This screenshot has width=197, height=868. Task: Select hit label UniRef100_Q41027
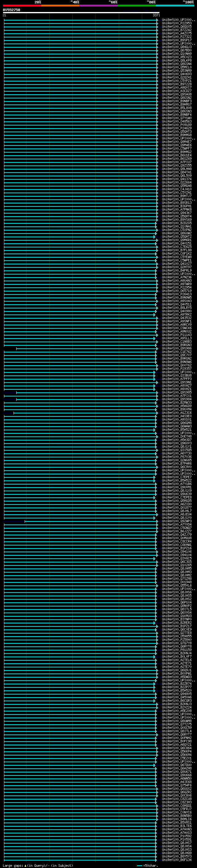[x=177, y=264]
